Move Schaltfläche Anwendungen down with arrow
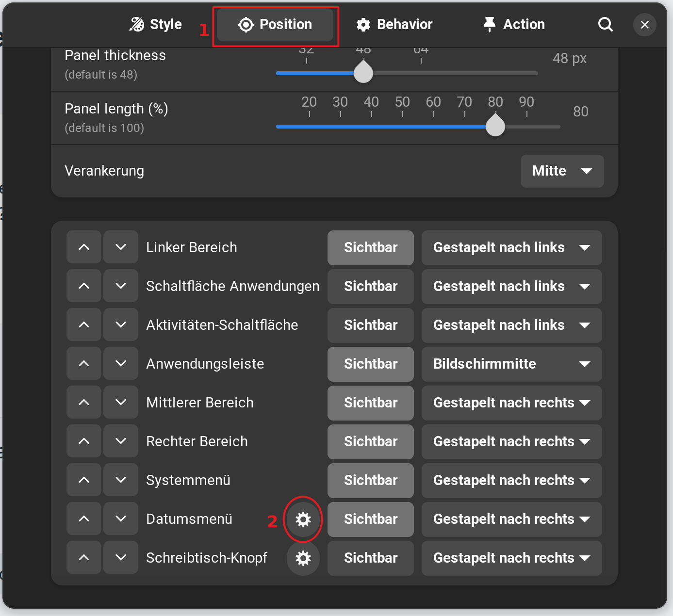This screenshot has width=673, height=616. 121,286
